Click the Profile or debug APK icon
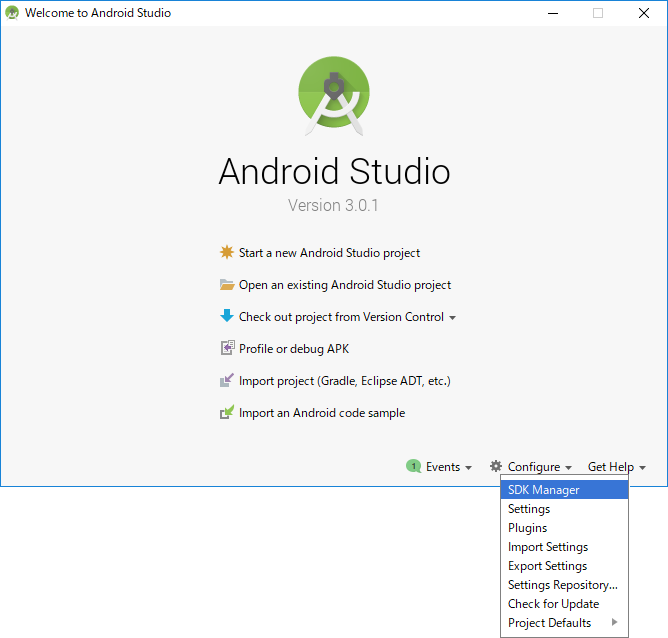The image size is (668, 638). coord(227,348)
